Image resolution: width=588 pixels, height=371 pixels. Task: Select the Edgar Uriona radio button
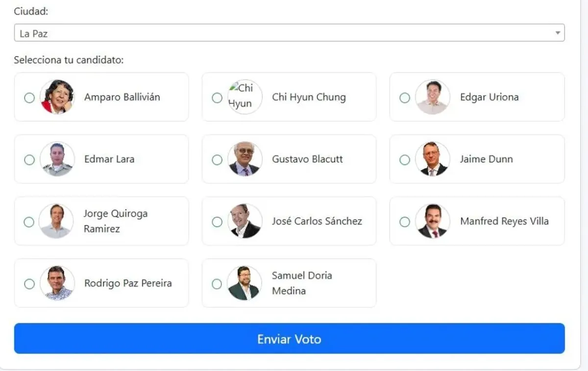coord(405,98)
